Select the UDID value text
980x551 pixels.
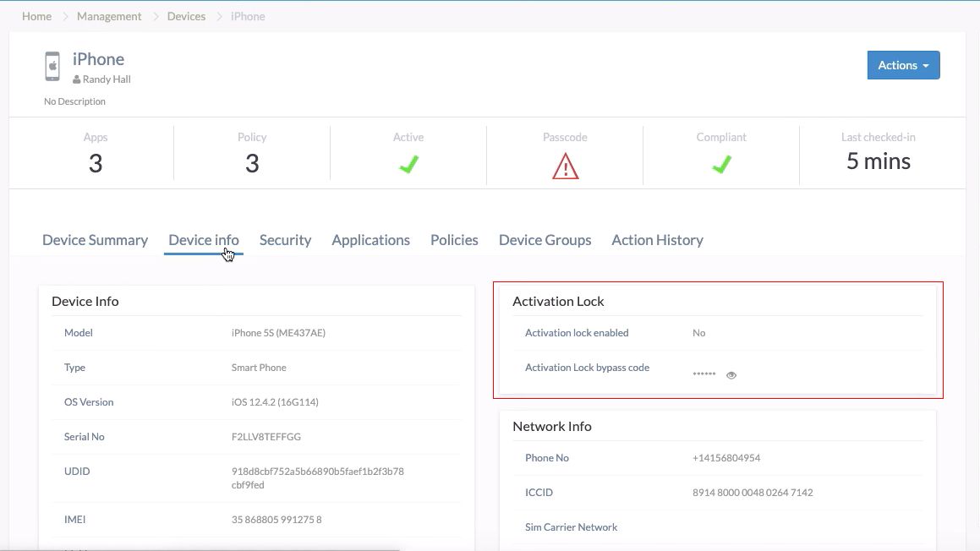pos(317,478)
